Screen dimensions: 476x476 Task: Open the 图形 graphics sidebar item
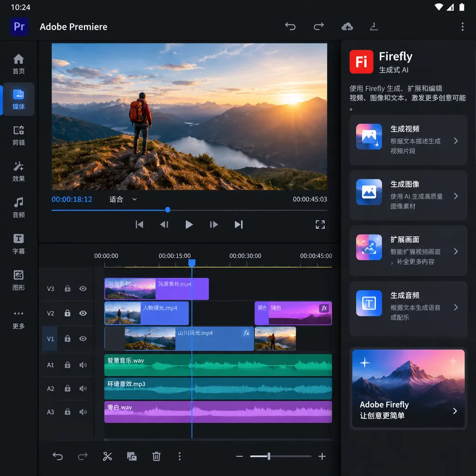19,280
